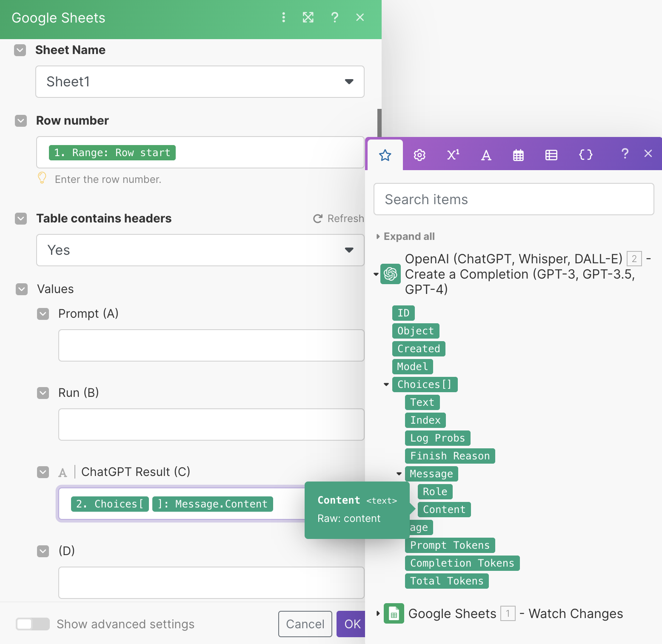Screen dimensions: 662x644
Task: Select the Role variable pill
Action: point(435,492)
